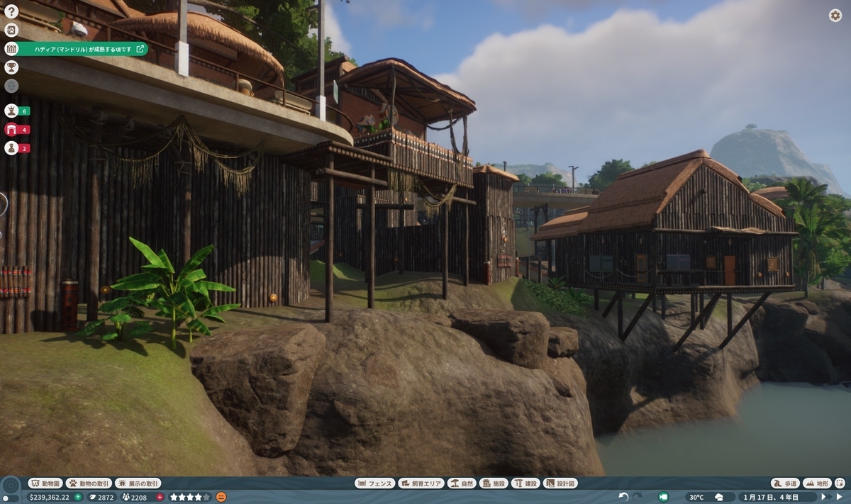Open the 設計図 blueprints menu
851x504 pixels.
(560, 483)
